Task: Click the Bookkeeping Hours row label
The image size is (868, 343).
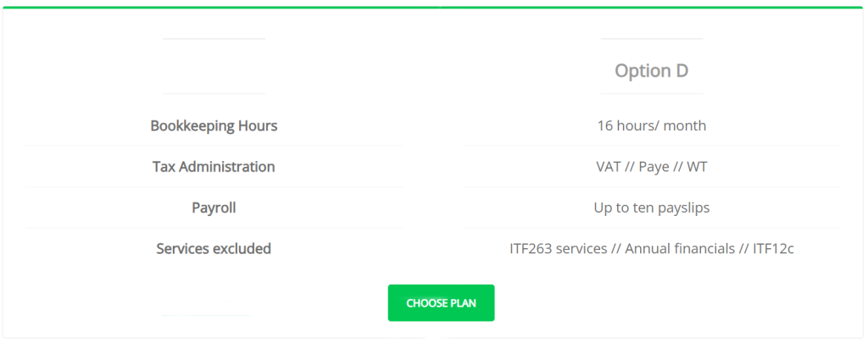Action: coord(214,126)
